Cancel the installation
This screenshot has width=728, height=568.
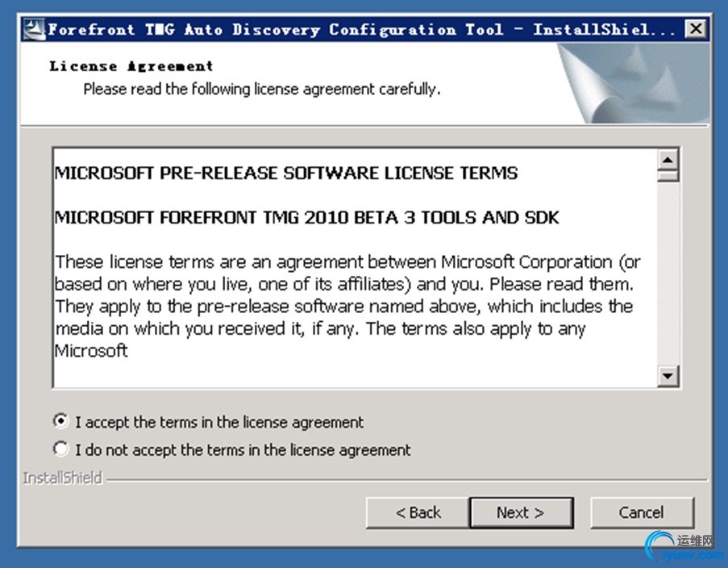coord(642,512)
